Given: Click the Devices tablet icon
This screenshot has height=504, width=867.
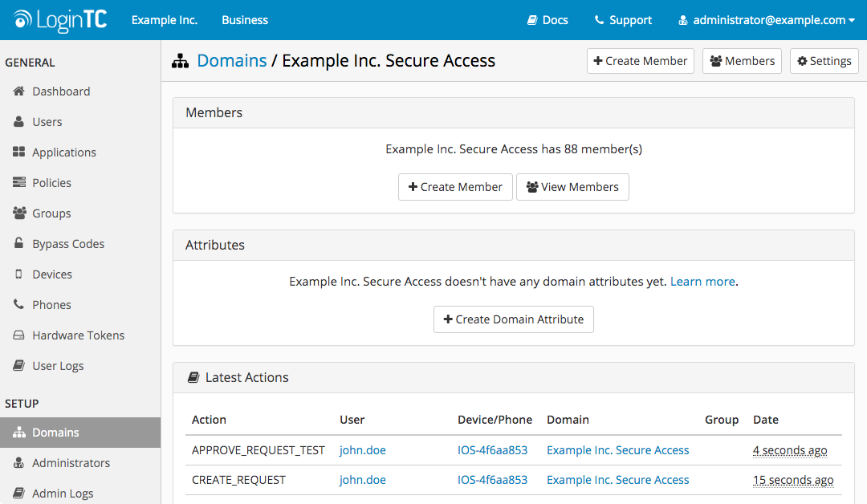Looking at the screenshot, I should tap(18, 274).
